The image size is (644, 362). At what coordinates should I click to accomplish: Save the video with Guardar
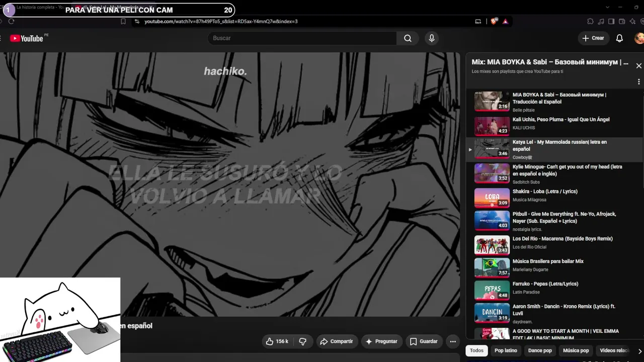point(424,341)
